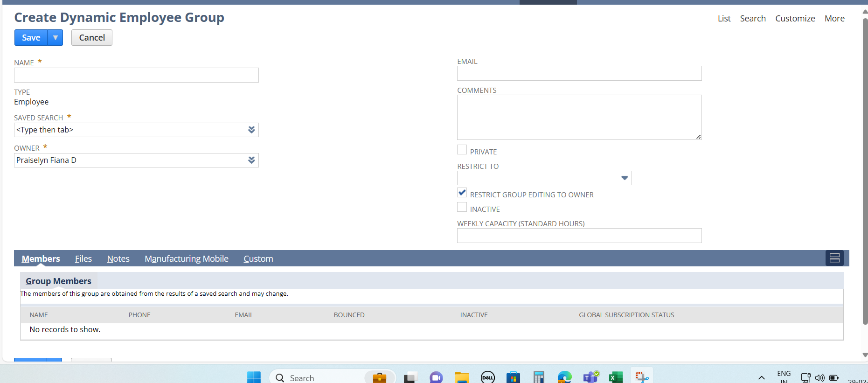Switch to the Files tab

83,258
